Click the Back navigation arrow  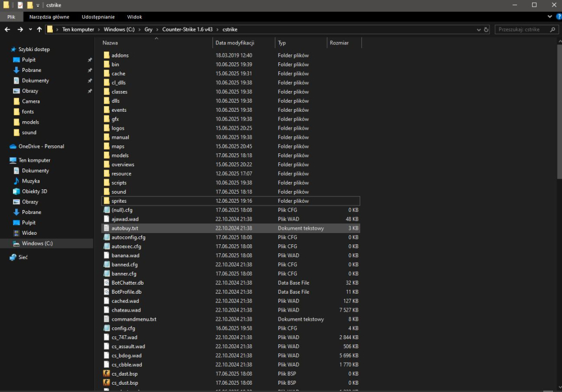(x=7, y=29)
